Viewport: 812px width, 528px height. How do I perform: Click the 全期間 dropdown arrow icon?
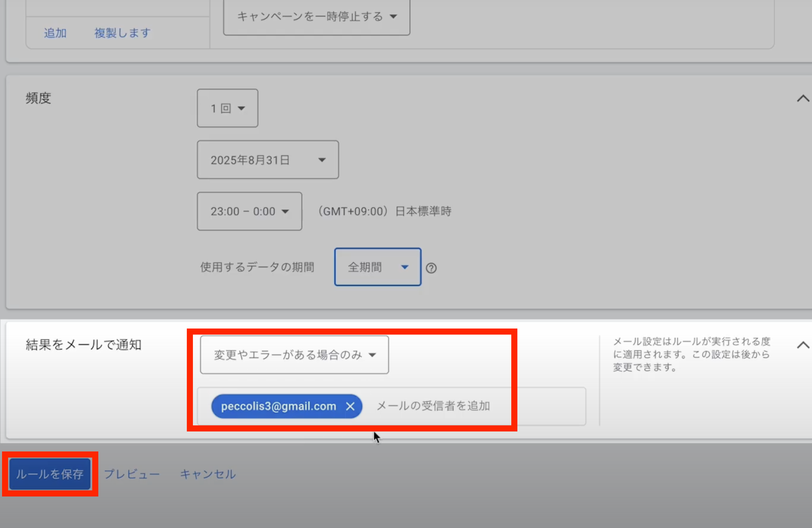[404, 267]
